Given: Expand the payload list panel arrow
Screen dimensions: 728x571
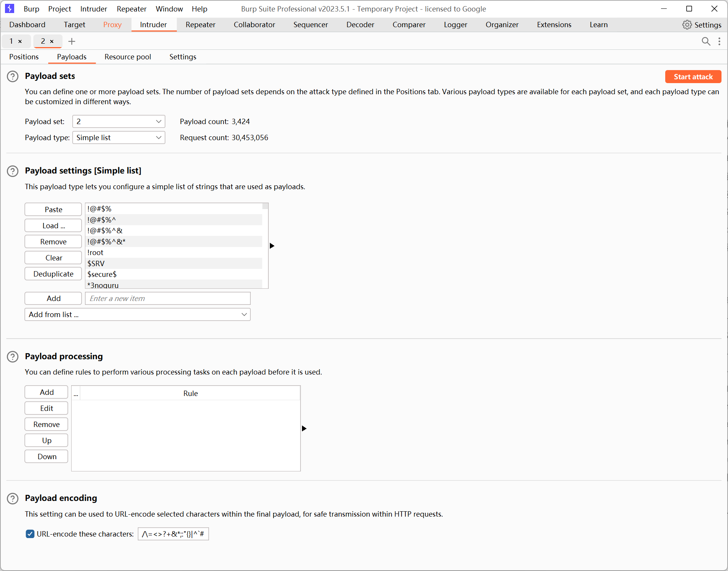Looking at the screenshot, I should point(272,246).
